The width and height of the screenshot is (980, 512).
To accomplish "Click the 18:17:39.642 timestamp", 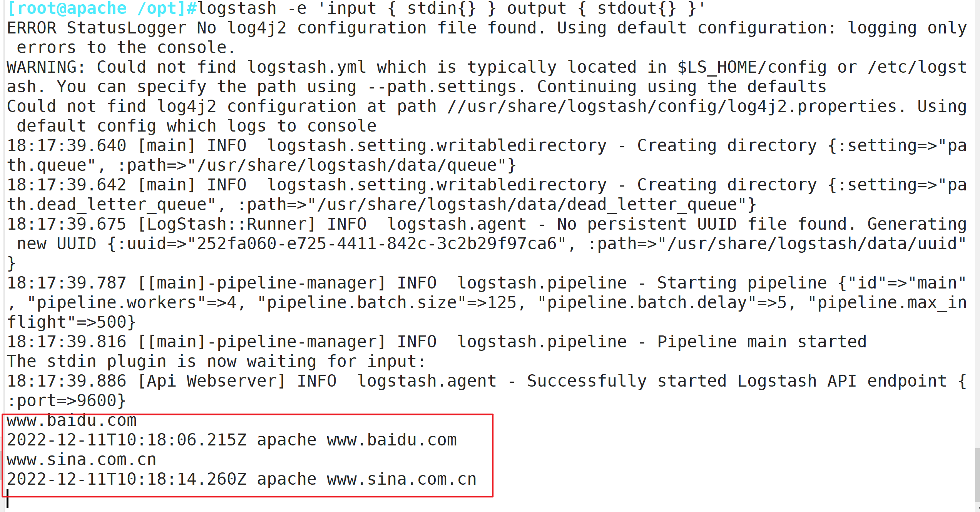I will point(67,185).
